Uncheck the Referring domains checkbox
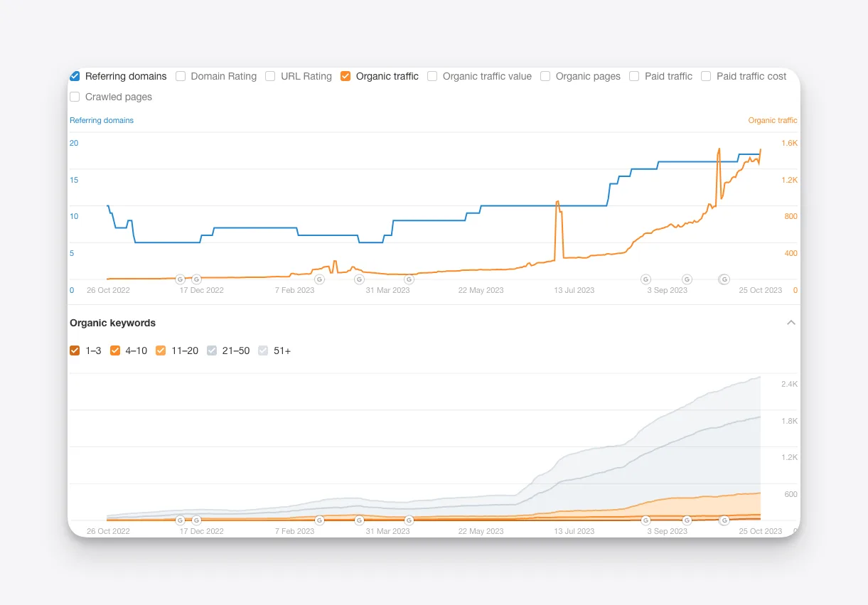Screen dimensions: 868x605 [75, 76]
